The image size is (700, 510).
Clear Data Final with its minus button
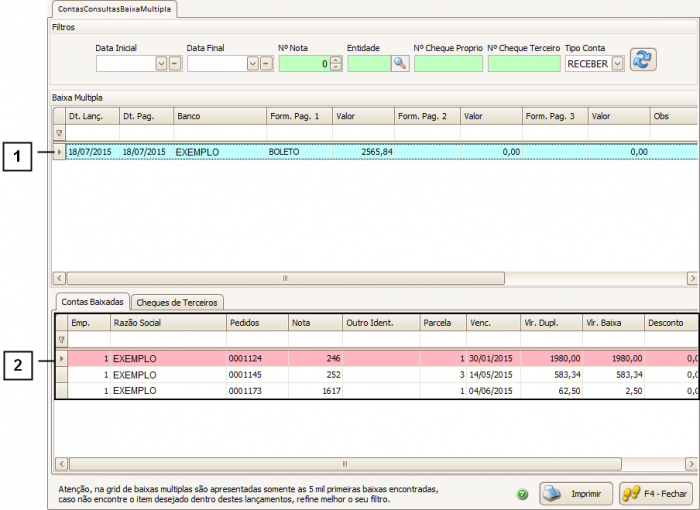(x=266, y=64)
